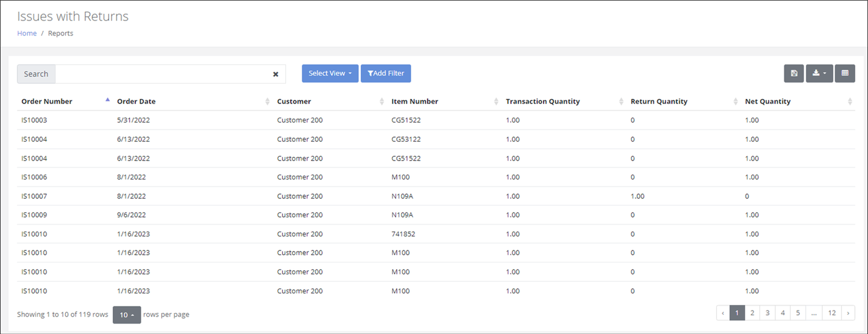
Task: Select page 3 in pagination
Action: [768, 313]
